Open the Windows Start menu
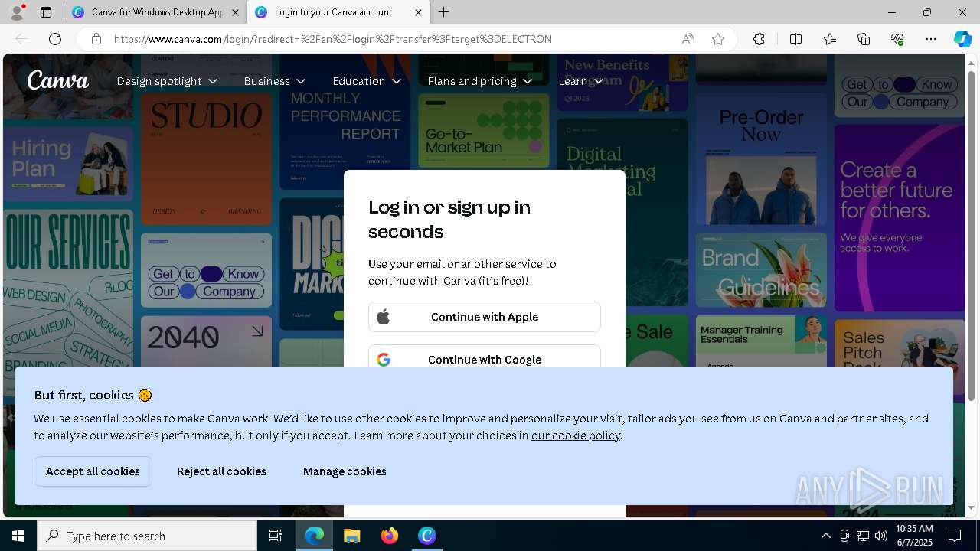 click(18, 536)
